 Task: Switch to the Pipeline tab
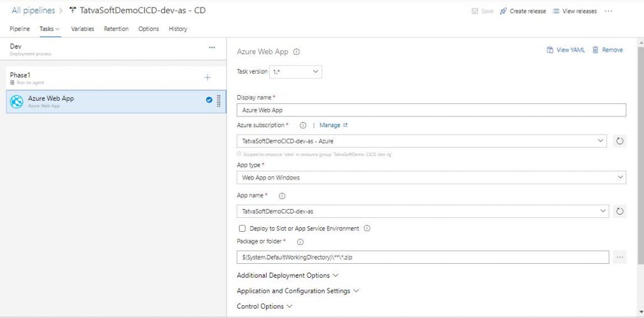click(x=19, y=29)
